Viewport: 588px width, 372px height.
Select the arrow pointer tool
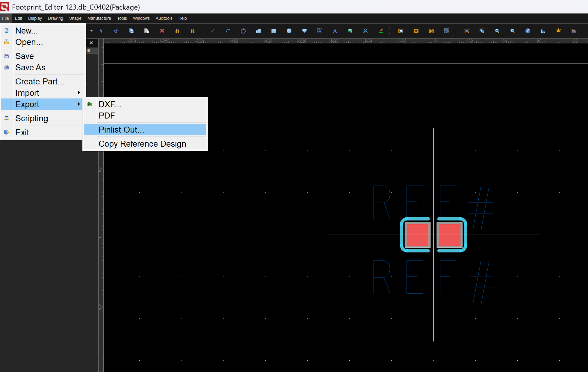[x=101, y=31]
